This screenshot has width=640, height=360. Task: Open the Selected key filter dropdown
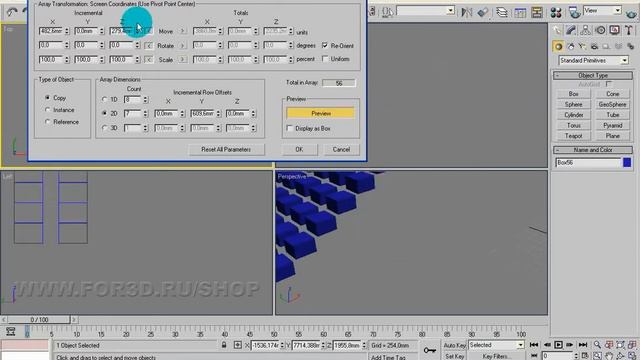click(496, 345)
